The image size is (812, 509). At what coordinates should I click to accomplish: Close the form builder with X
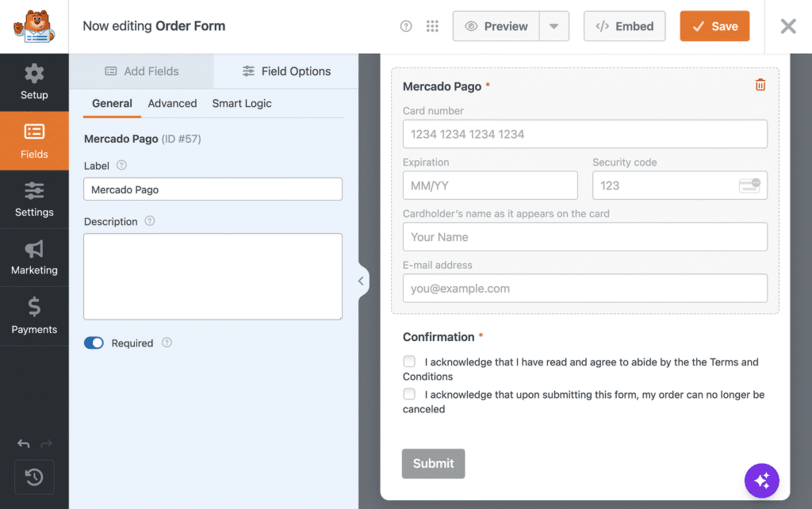pyautogui.click(x=788, y=26)
